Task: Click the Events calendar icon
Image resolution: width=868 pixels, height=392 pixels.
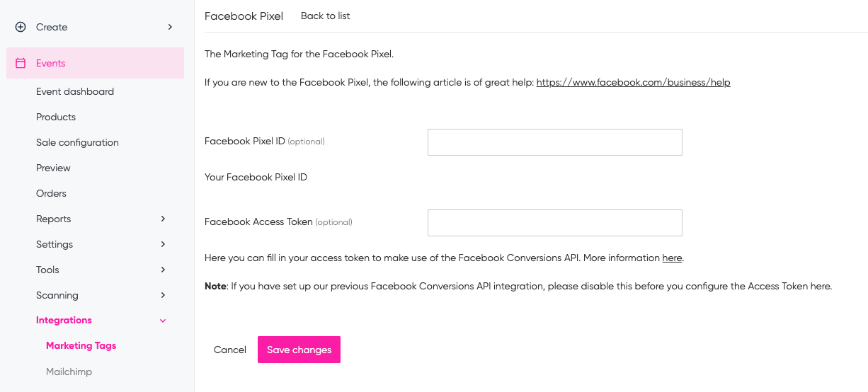Action: pos(21,63)
